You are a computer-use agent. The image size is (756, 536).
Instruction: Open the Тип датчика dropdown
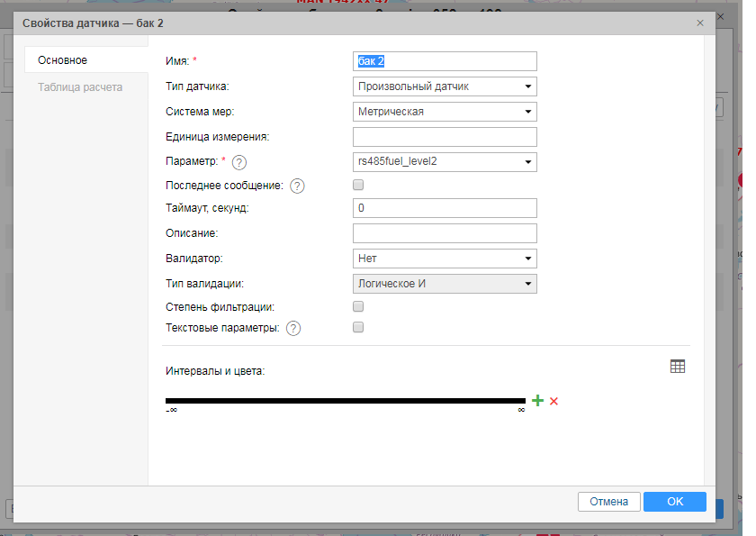(x=445, y=86)
